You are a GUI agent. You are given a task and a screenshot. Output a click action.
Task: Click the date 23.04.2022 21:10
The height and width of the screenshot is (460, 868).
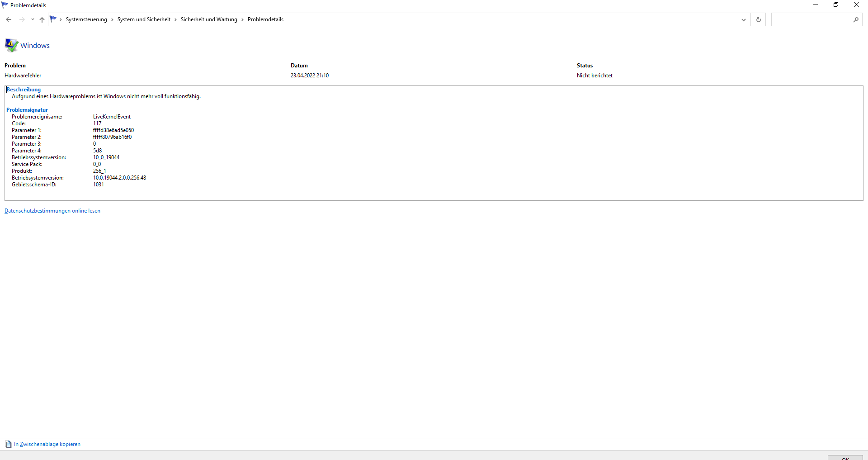pyautogui.click(x=310, y=76)
